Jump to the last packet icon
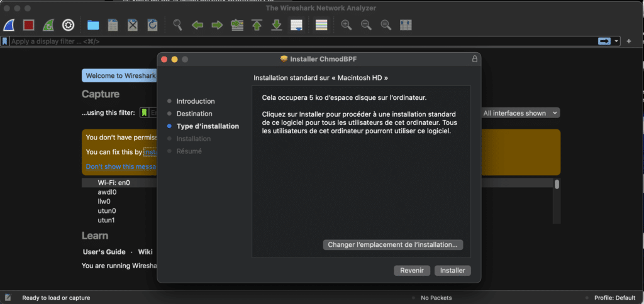644x304 pixels. pos(277,25)
